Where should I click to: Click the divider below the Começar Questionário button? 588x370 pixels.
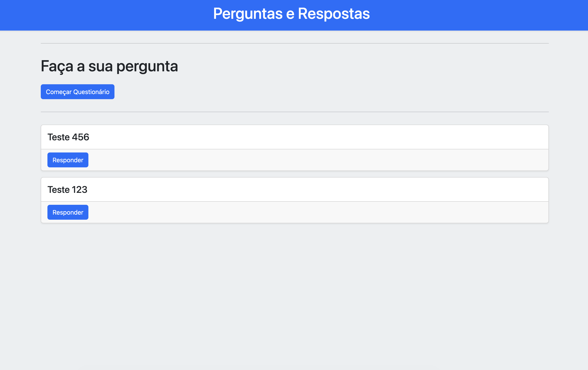[295, 112]
